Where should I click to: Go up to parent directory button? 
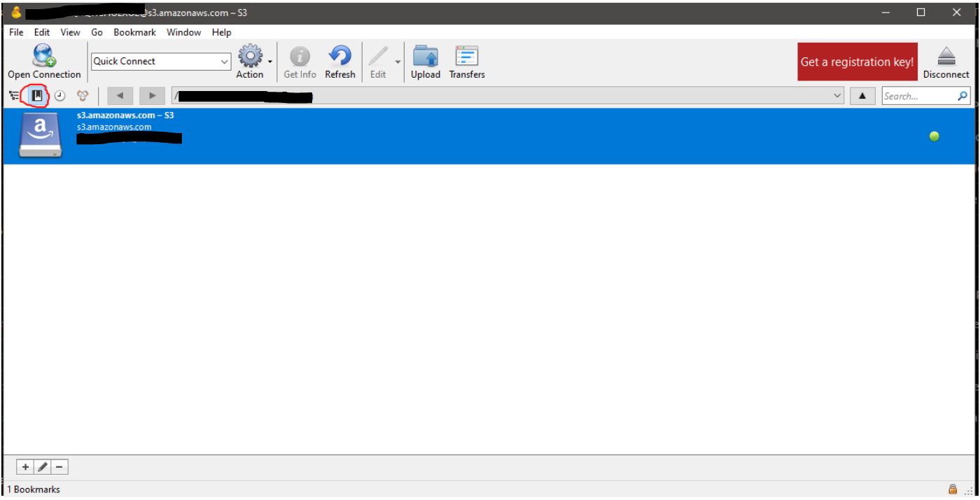862,95
